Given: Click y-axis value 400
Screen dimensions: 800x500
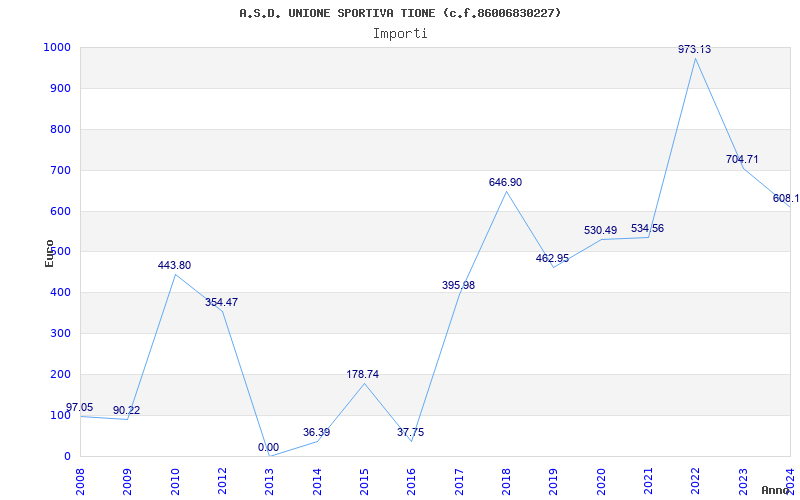Looking at the screenshot, I should coord(61,292).
